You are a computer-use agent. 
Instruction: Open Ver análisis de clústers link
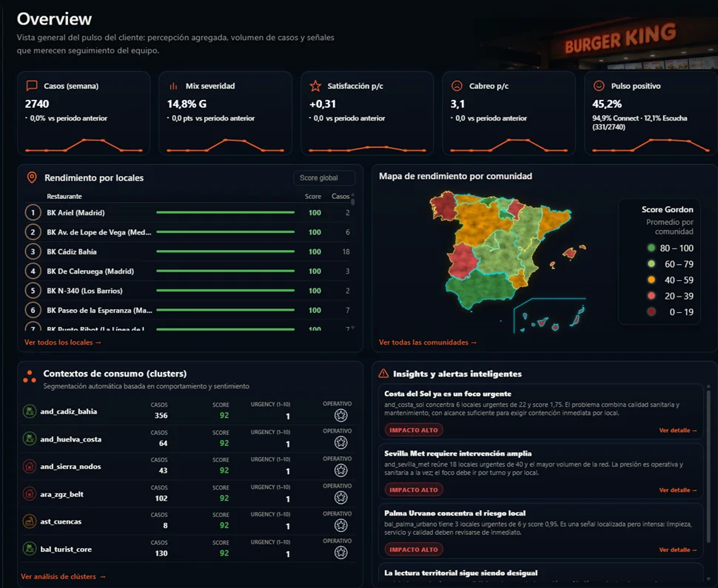[63, 577]
